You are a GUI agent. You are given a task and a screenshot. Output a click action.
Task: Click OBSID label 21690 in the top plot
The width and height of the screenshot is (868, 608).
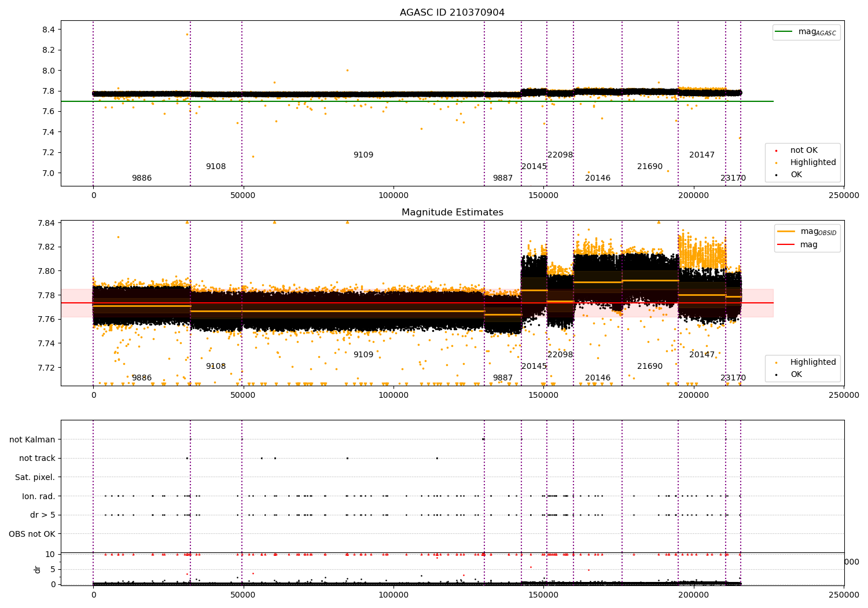point(650,167)
